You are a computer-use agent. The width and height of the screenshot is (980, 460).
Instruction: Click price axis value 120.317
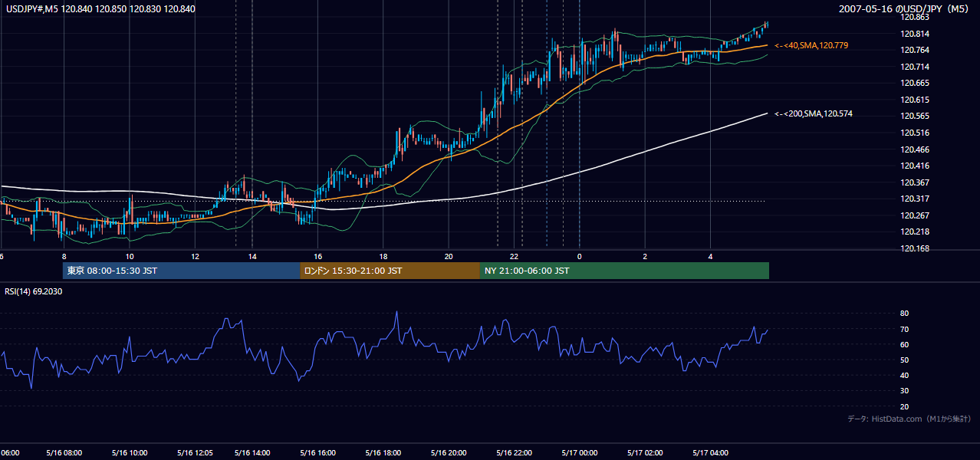pyautogui.click(x=916, y=199)
